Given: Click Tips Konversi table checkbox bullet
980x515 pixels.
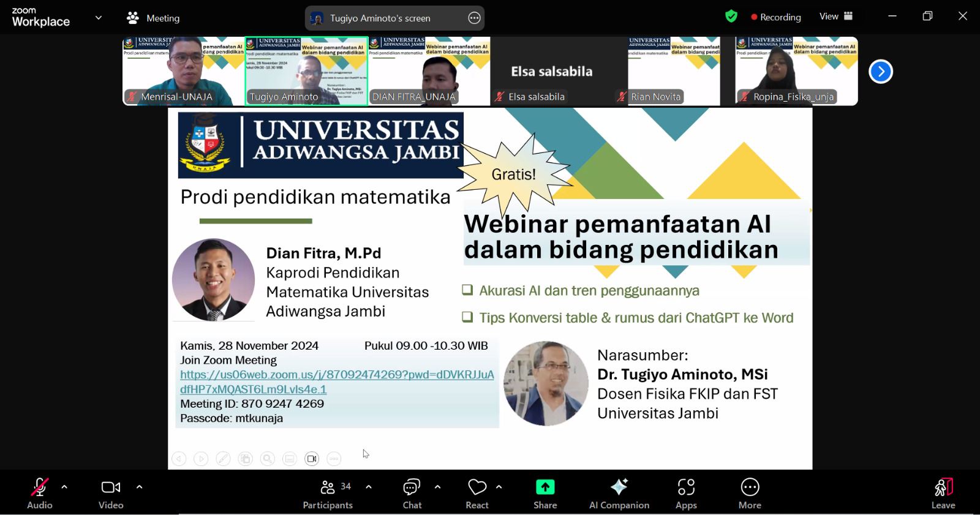Looking at the screenshot, I should pyautogui.click(x=467, y=317).
